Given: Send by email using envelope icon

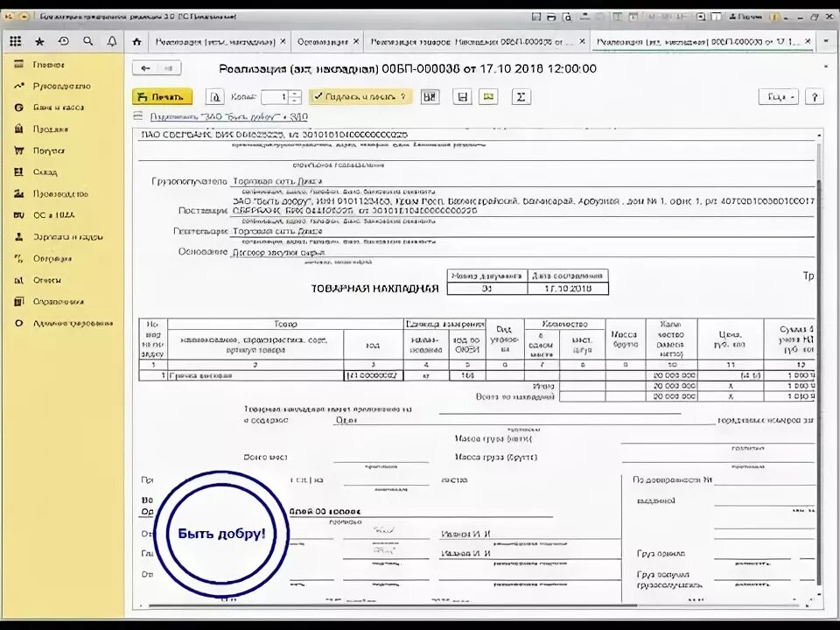Looking at the screenshot, I should tap(488, 97).
